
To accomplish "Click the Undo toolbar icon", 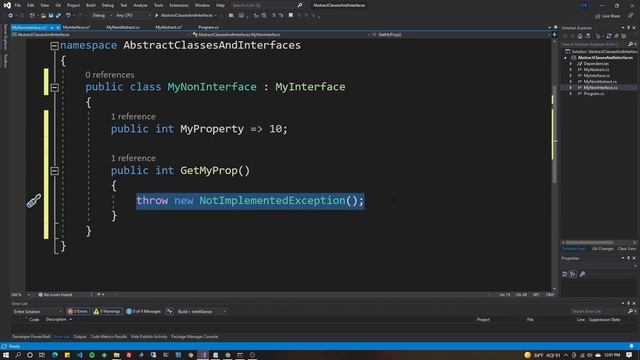I will [68, 15].
